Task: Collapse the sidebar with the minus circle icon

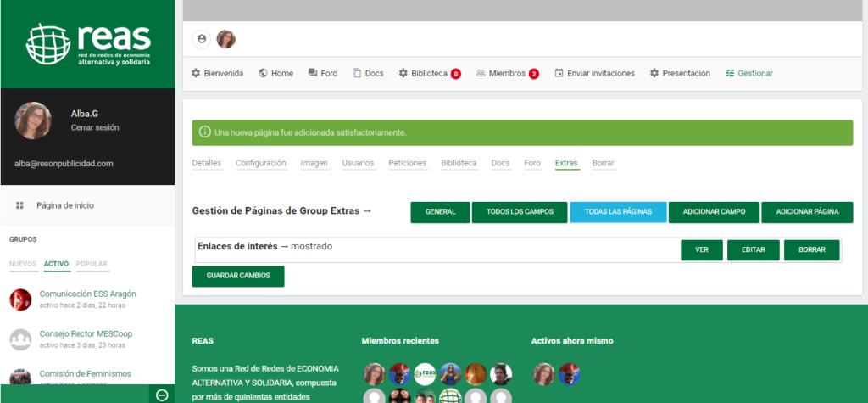Action: point(162,395)
